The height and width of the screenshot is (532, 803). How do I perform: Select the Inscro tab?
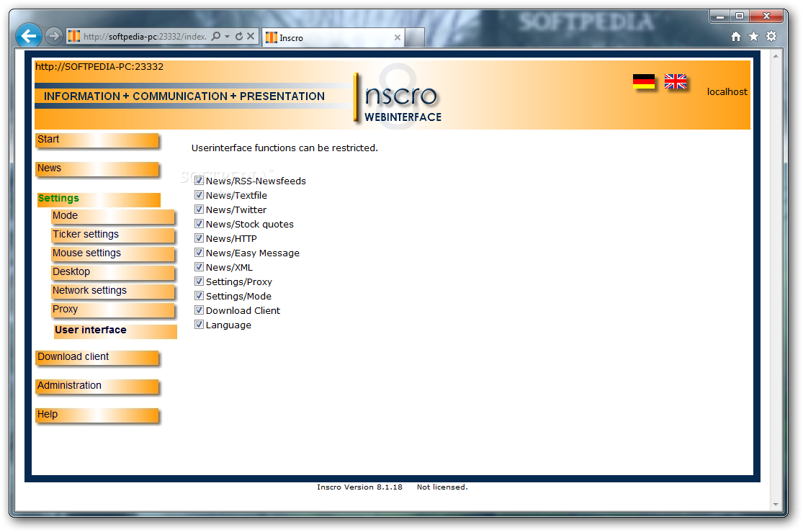(x=333, y=37)
